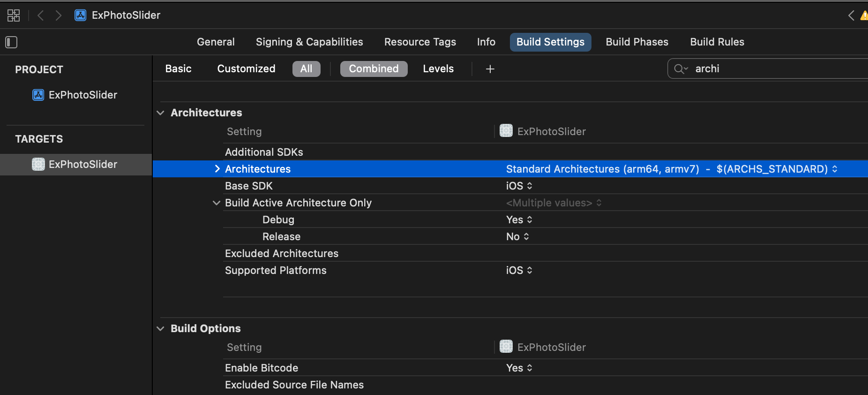Switch to the General tab
868x395 pixels.
click(x=216, y=42)
